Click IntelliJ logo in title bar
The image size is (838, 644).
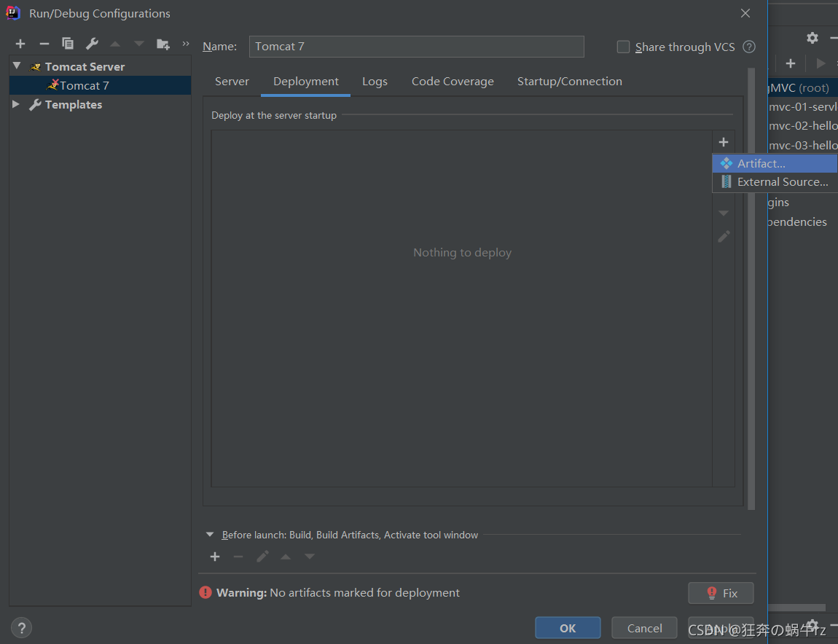coord(13,13)
